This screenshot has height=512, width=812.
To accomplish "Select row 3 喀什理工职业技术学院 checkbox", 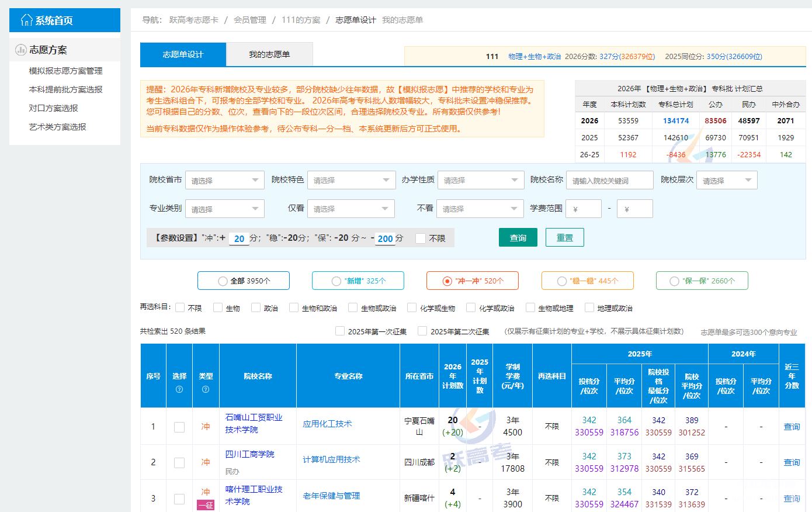I will (179, 499).
